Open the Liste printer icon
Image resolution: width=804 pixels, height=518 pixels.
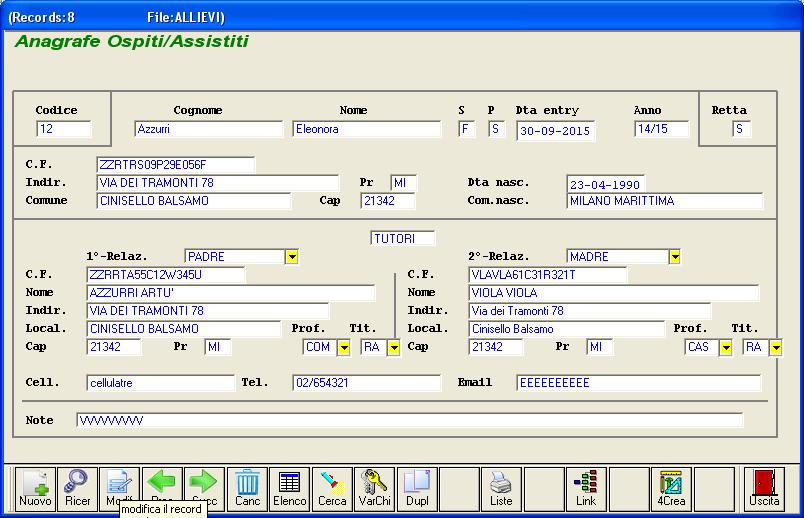click(x=501, y=489)
